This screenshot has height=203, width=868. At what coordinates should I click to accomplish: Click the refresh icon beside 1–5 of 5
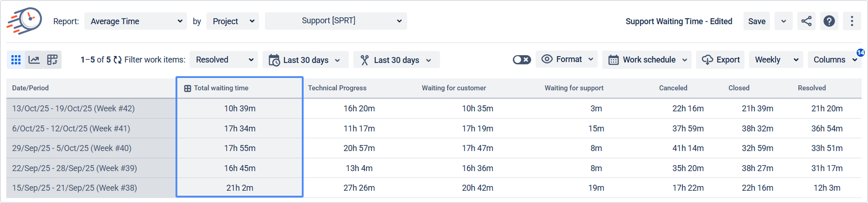(x=118, y=60)
